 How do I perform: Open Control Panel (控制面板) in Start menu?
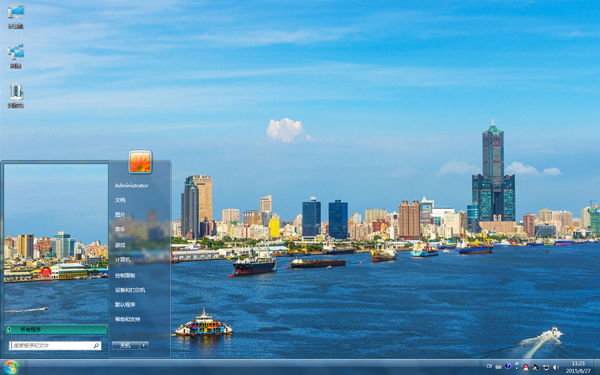[125, 276]
